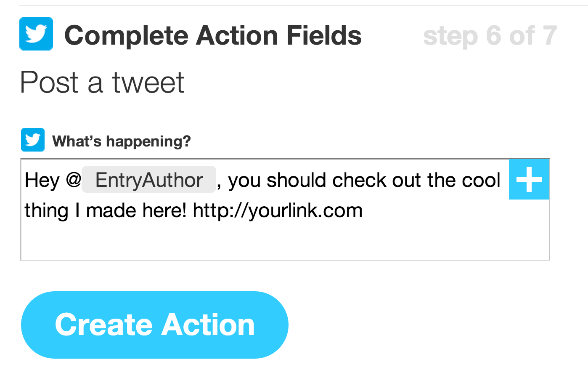Click the small Twitter icon beside What's happening

pyautogui.click(x=33, y=140)
